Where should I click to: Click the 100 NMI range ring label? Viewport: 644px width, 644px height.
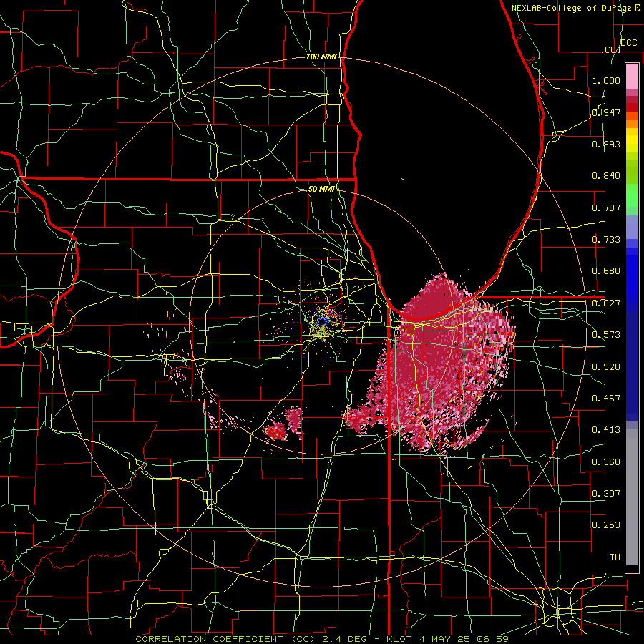click(x=321, y=57)
